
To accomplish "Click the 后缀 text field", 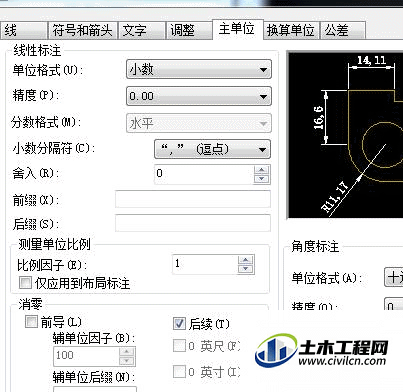I will point(193,223).
